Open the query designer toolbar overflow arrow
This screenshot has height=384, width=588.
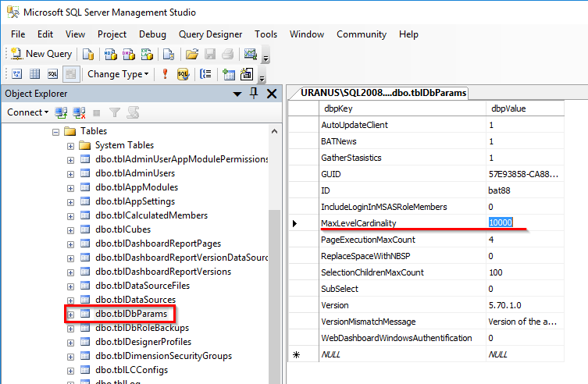coord(262,78)
